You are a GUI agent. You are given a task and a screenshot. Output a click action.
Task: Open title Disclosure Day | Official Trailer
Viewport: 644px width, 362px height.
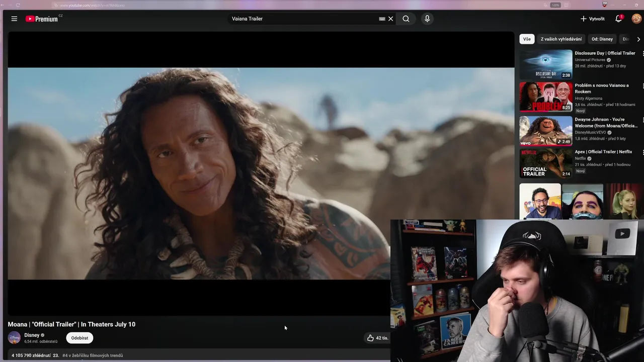pyautogui.click(x=605, y=53)
